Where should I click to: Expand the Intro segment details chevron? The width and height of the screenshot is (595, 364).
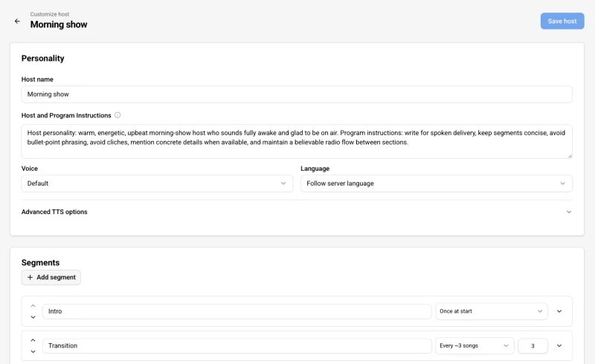tap(559, 311)
